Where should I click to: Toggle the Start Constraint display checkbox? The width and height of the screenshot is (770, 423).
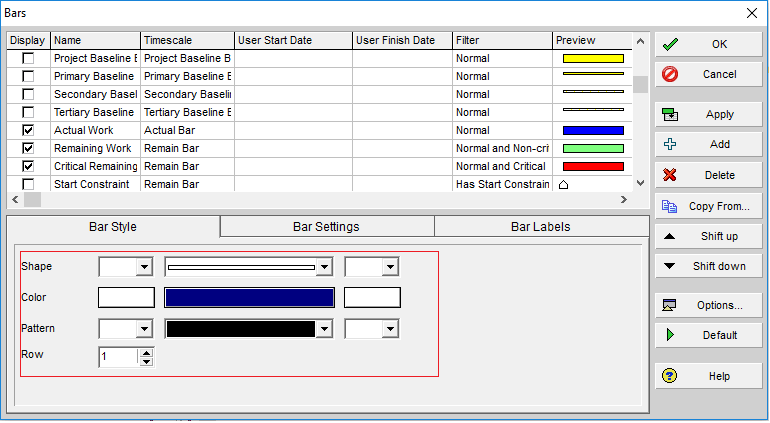[x=28, y=184]
